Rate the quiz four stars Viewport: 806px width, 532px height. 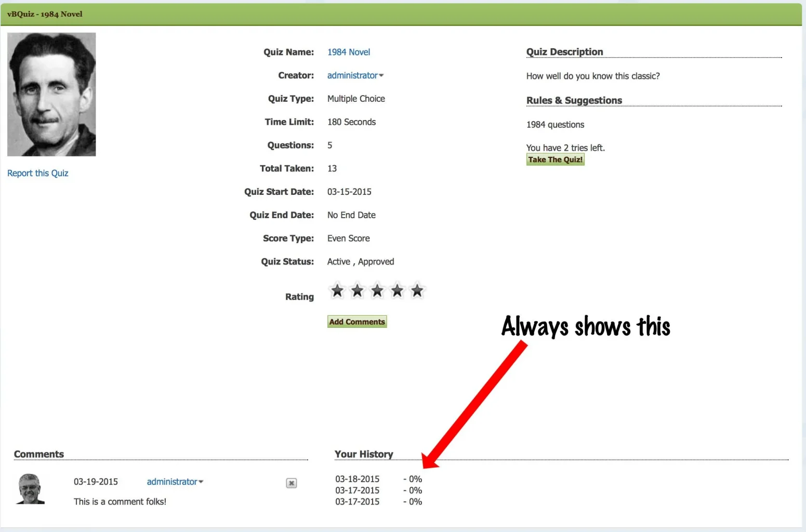[x=397, y=290]
